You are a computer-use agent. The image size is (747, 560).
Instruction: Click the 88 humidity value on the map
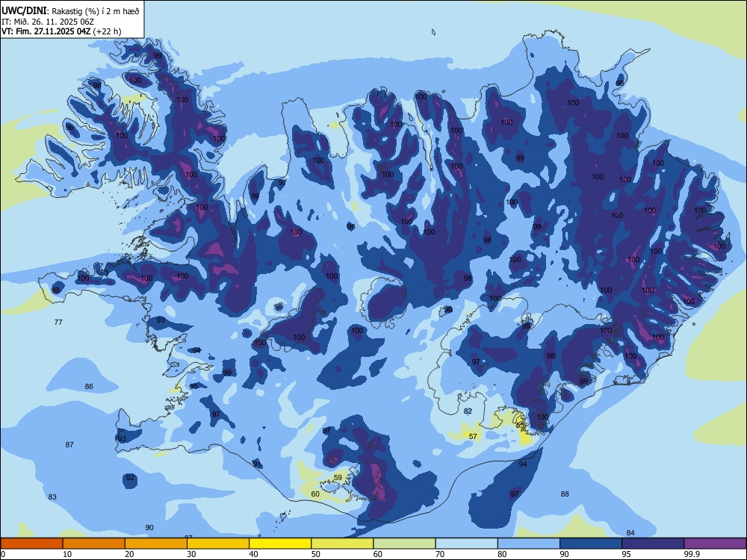pos(565,494)
